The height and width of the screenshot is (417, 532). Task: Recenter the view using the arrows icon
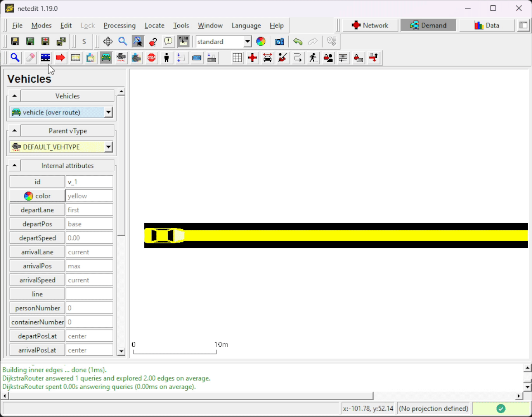point(108,42)
